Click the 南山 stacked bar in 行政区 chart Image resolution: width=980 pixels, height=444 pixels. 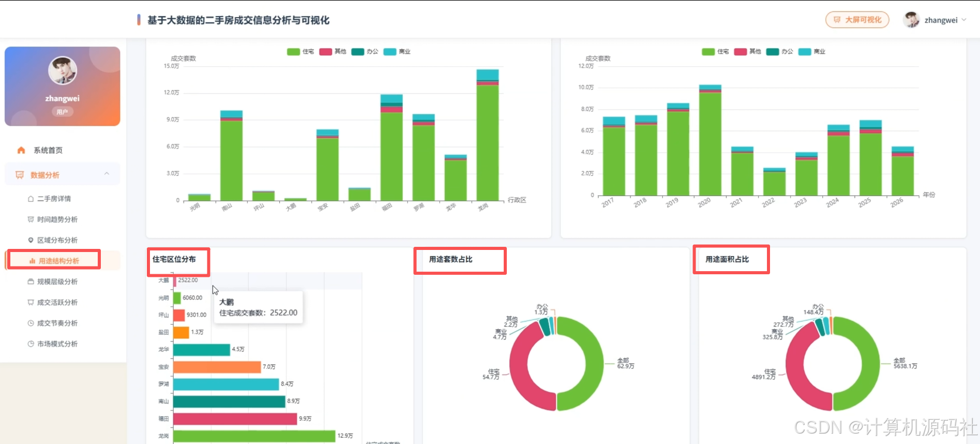coord(231,156)
